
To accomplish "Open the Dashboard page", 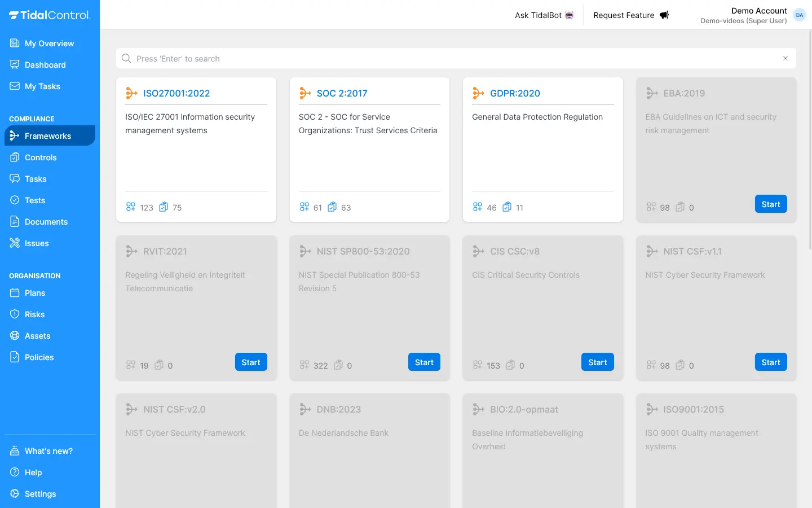I will [x=45, y=65].
